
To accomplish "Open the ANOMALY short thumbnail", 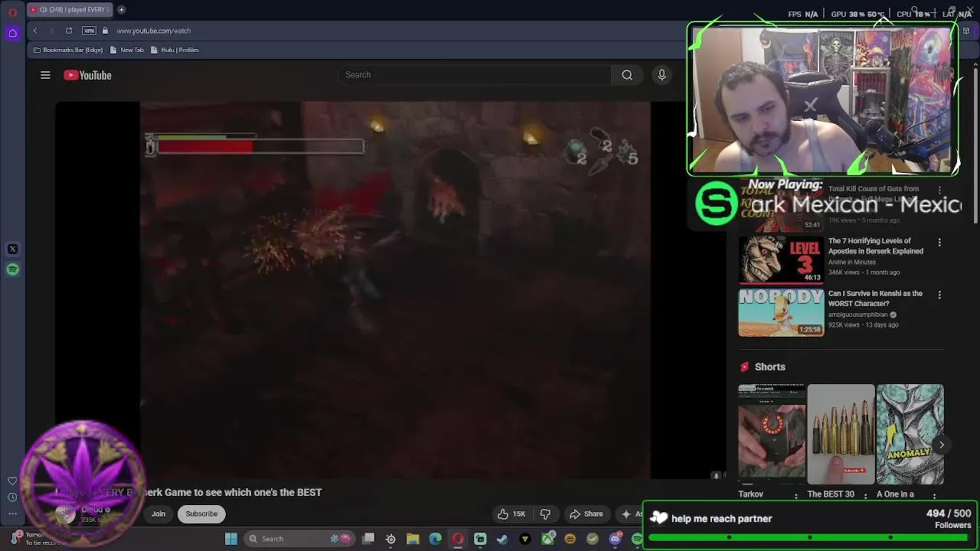I will point(910,434).
